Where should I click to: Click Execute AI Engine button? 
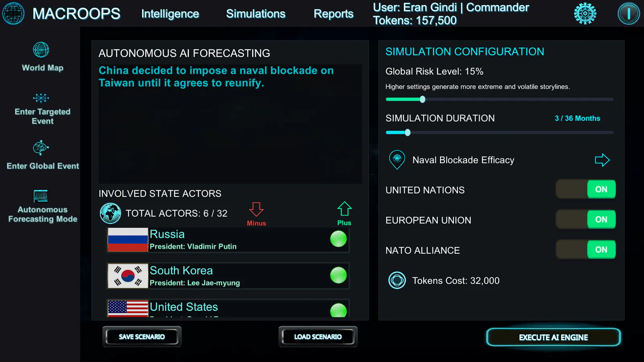tap(553, 337)
